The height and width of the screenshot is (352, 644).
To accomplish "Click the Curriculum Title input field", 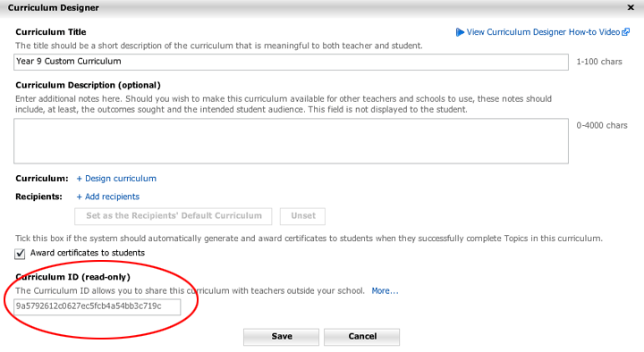I will pyautogui.click(x=292, y=62).
